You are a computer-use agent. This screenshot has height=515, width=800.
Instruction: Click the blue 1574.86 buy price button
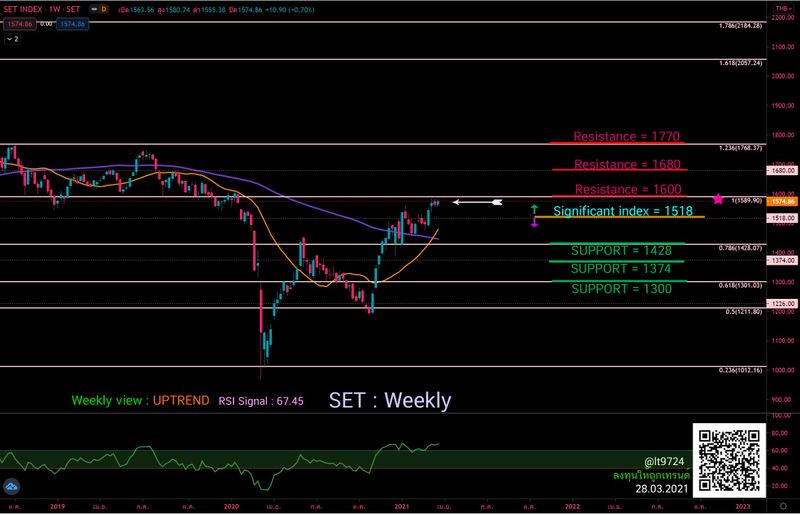[x=72, y=24]
